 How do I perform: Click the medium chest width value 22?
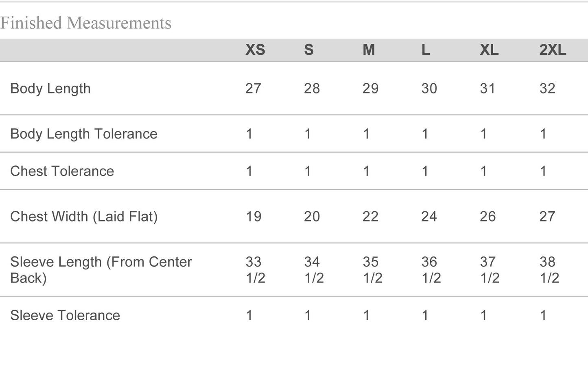tap(370, 217)
